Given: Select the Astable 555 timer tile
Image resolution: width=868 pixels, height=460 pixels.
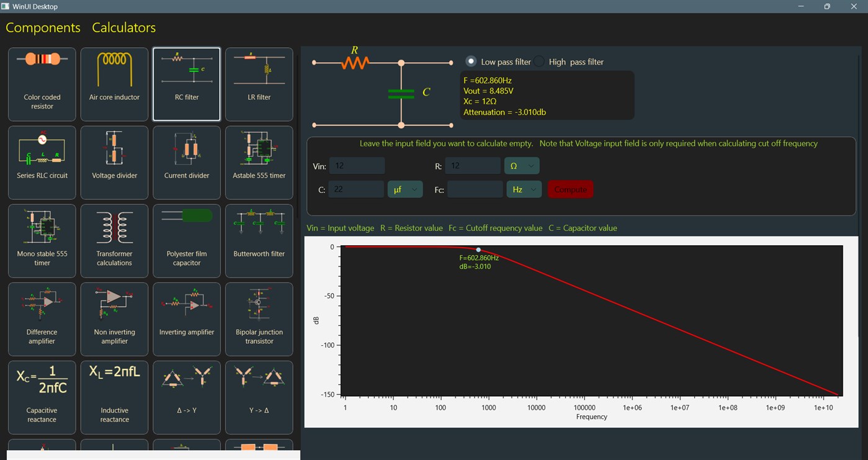Looking at the screenshot, I should coord(259,163).
